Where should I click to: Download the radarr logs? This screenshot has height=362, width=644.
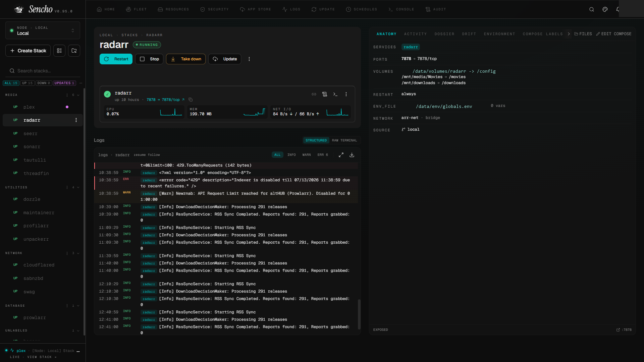(352, 155)
